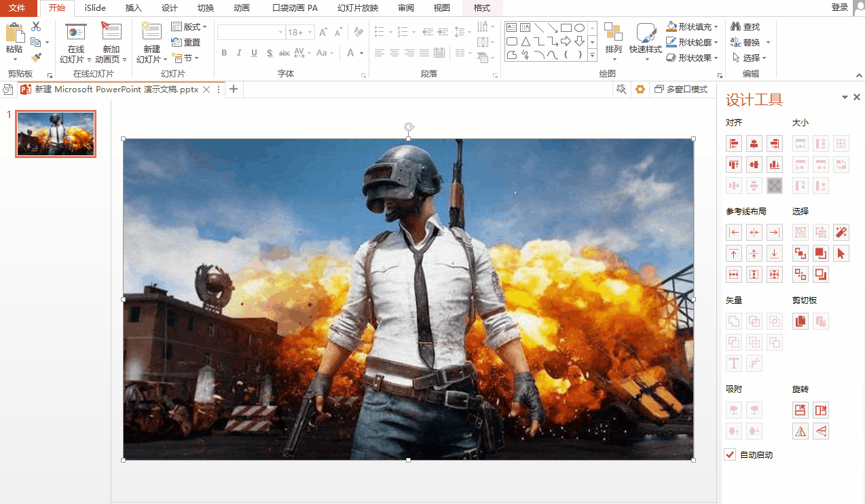Select slide 1 thumbnail
Image resolution: width=865 pixels, height=504 pixels.
click(56, 134)
